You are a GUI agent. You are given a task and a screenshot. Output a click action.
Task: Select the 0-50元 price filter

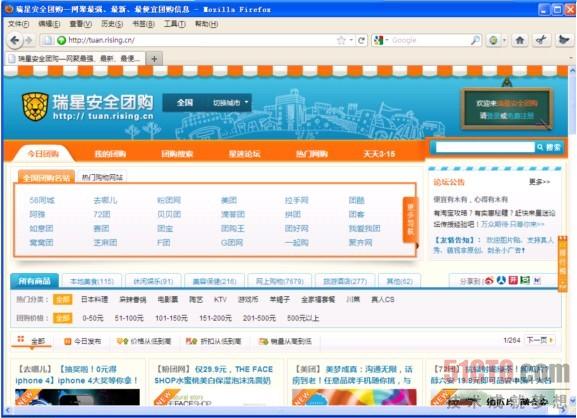(x=93, y=318)
